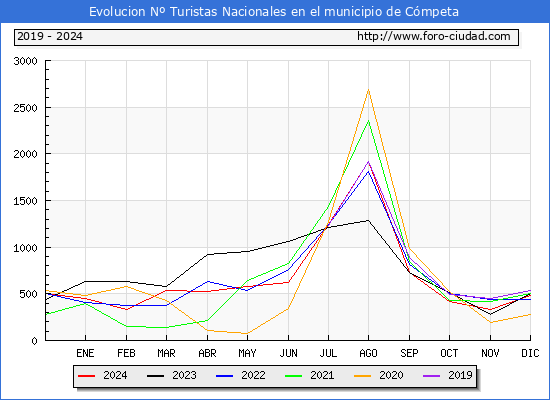Image resolution: width=550 pixels, height=400 pixels.
Task: Click the orange 2020 peak at AGO
Action: point(368,90)
